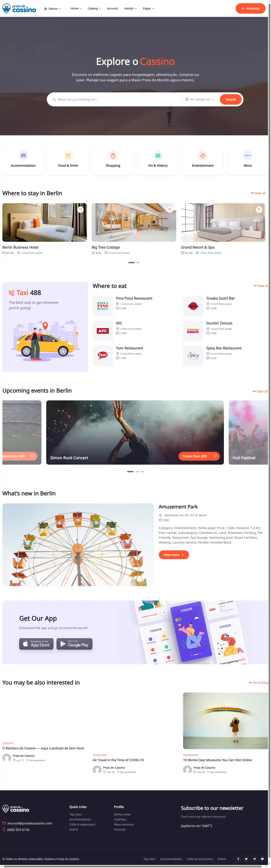271x868 pixels.
Task: Open the More categories dots icon
Action: (248, 155)
